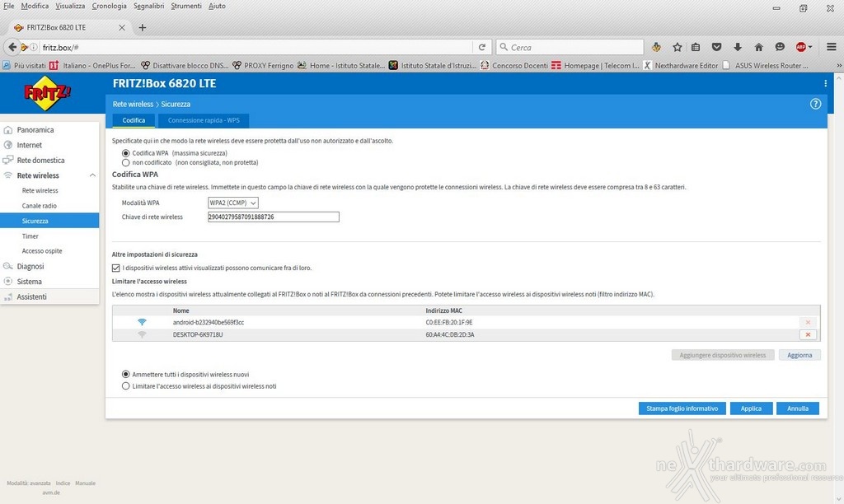Viewport: 844px width, 504px height.
Task: Select Limitare l'accesso wireless ai dispositivi noti
Action: [x=126, y=386]
